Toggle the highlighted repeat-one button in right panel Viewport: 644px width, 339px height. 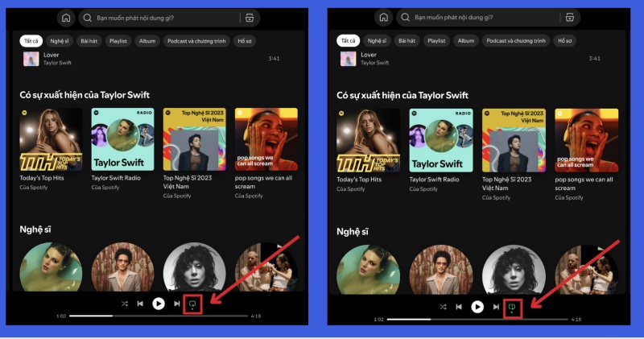pyautogui.click(x=512, y=307)
